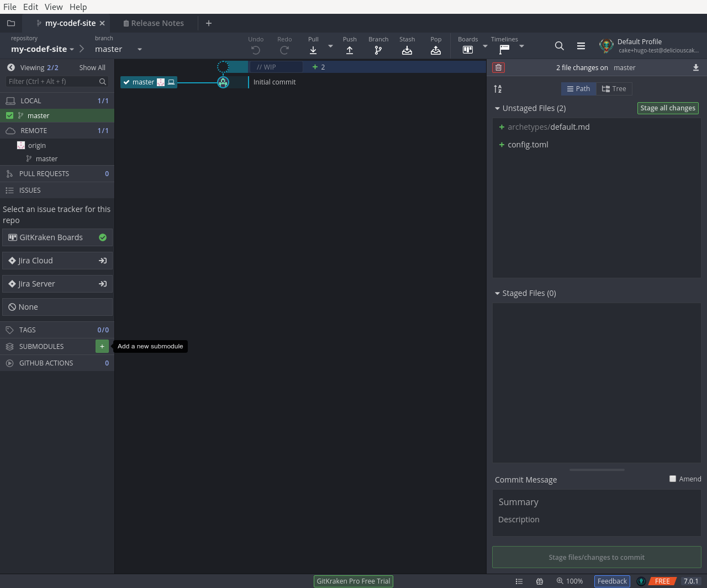The image size is (707, 588).
Task: Switch file view to Path
Action: pyautogui.click(x=578, y=89)
